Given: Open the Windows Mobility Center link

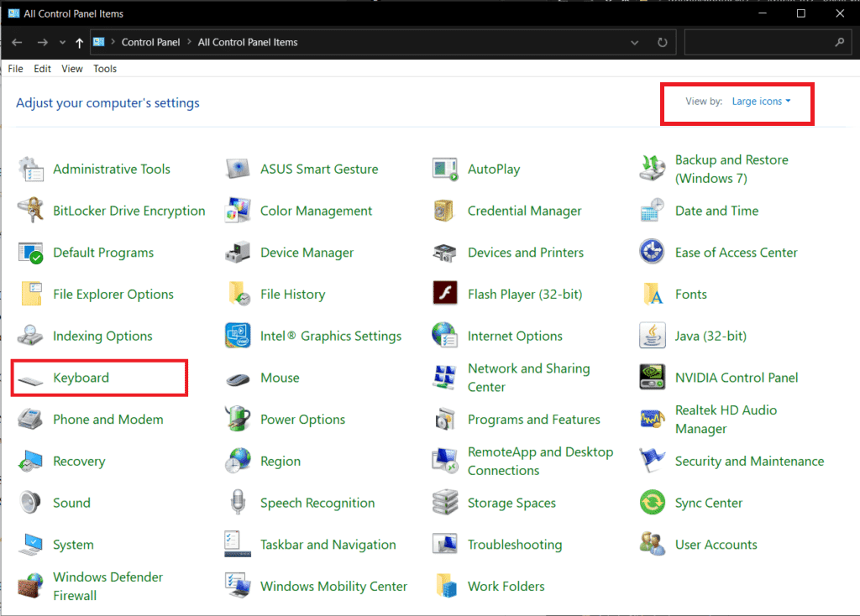Looking at the screenshot, I should pos(333,586).
